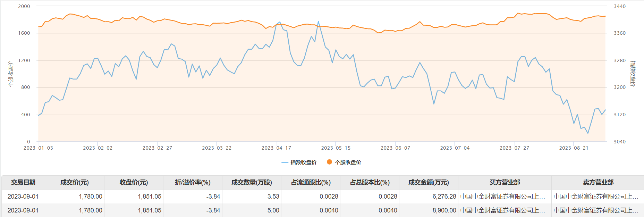Click the orange 个股收盘价 legend dot
Image resolution: width=644 pixels, height=217 pixels.
pos(330,162)
